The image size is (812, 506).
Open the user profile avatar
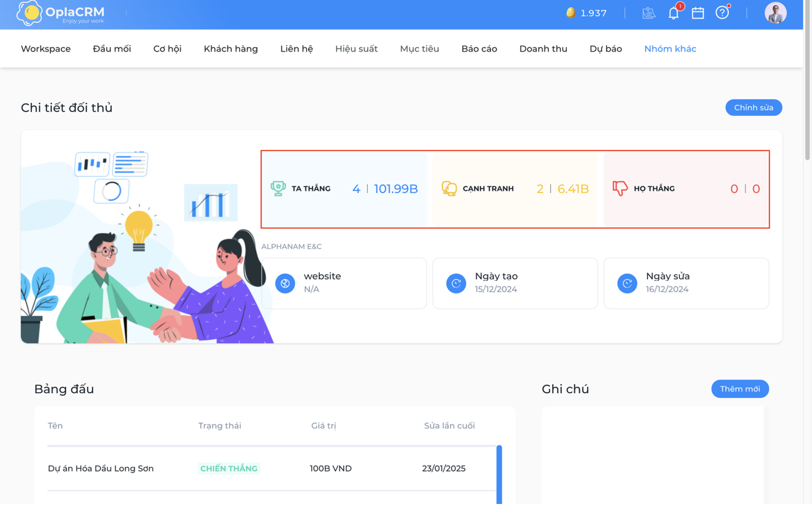[x=775, y=13]
